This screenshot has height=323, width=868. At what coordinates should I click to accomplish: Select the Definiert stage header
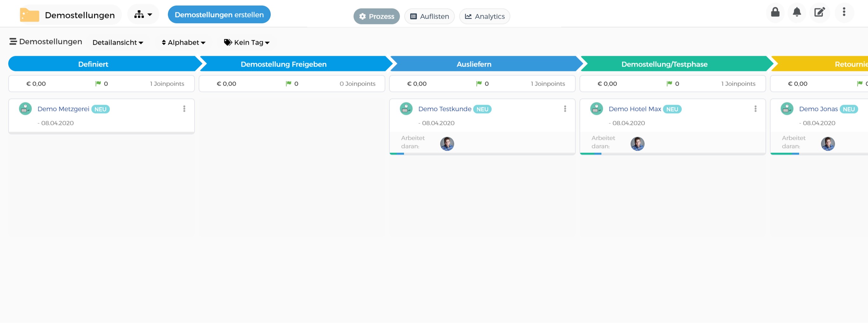tap(104, 64)
